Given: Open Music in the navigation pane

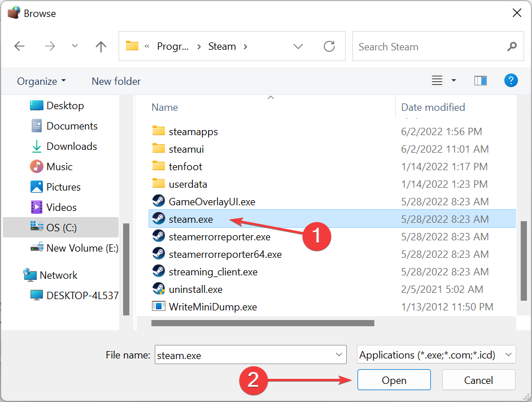Looking at the screenshot, I should 51,167.
